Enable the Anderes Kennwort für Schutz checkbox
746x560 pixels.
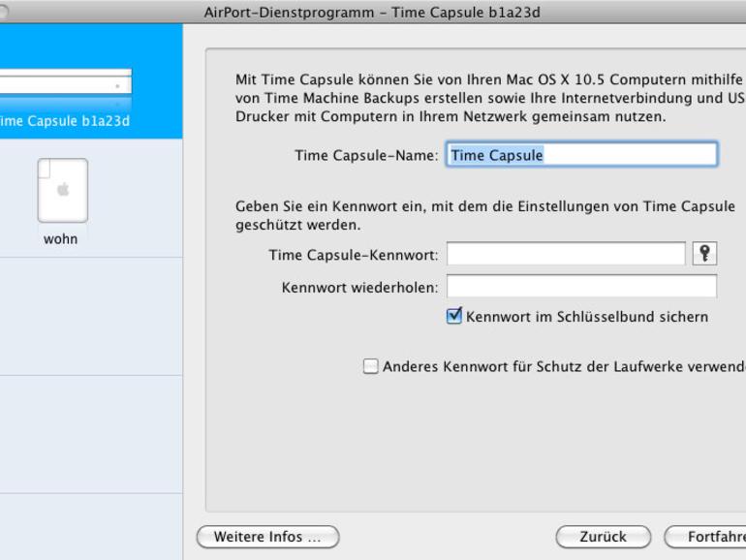click(371, 366)
